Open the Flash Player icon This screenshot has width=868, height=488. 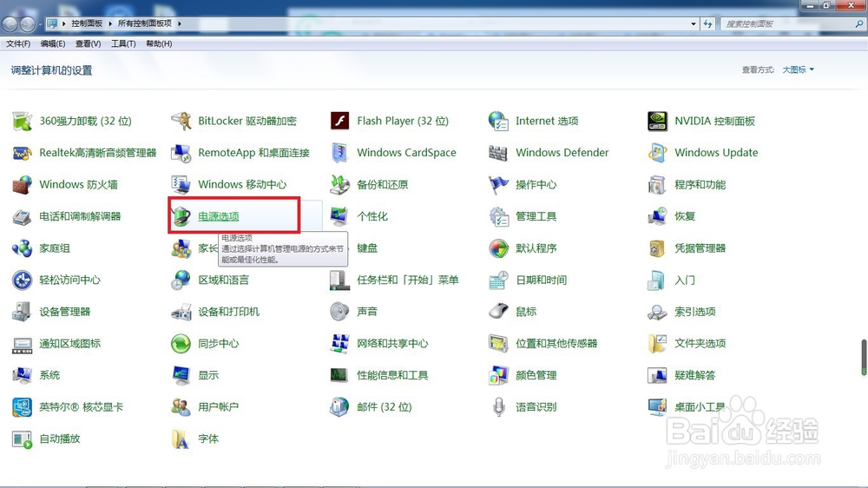coord(339,121)
